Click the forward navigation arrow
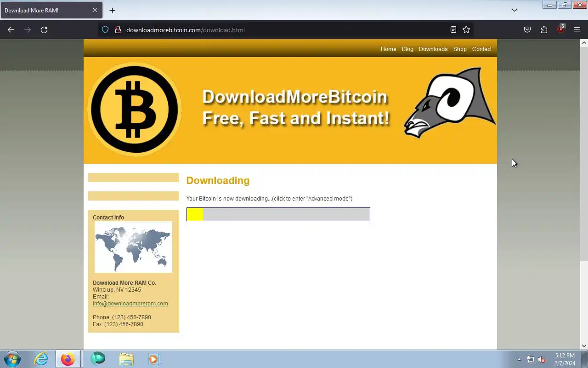The image size is (588, 368). [x=28, y=30]
